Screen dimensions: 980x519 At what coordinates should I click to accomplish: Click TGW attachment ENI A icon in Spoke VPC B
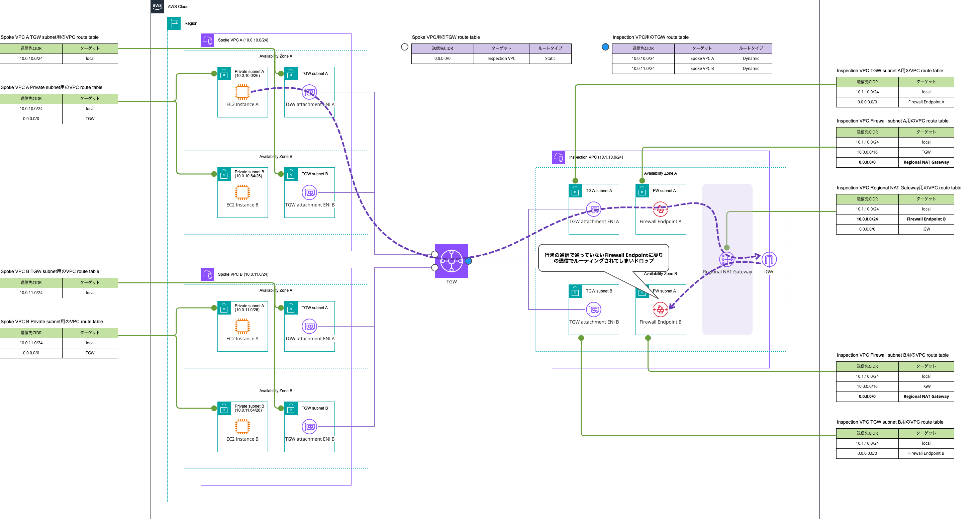click(x=309, y=327)
